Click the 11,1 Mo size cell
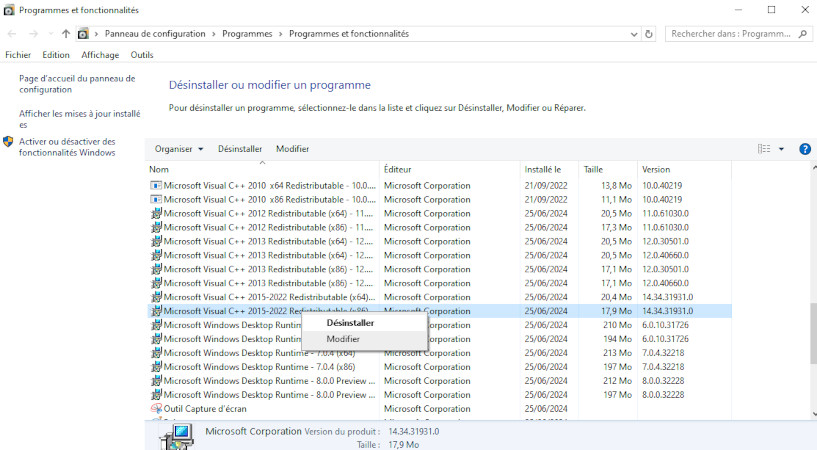 (616, 199)
